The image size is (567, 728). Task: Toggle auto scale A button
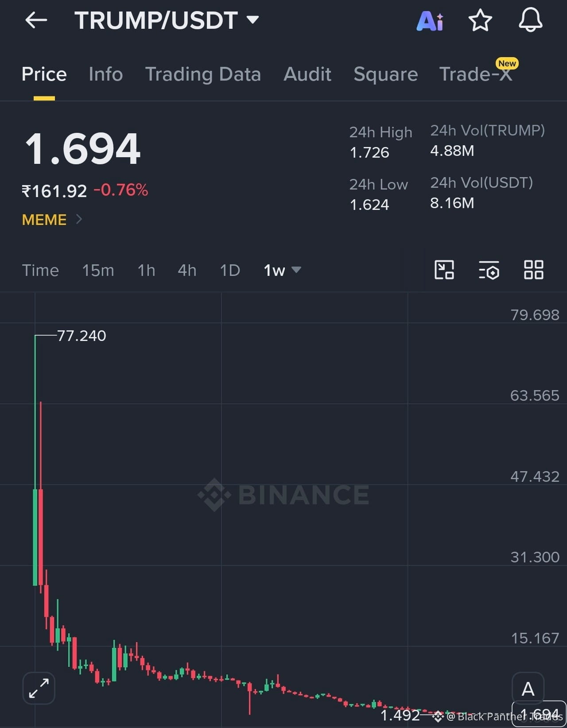[x=528, y=688]
